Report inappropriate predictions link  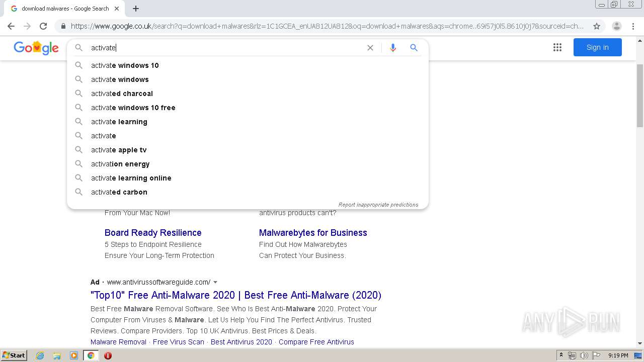378,205
